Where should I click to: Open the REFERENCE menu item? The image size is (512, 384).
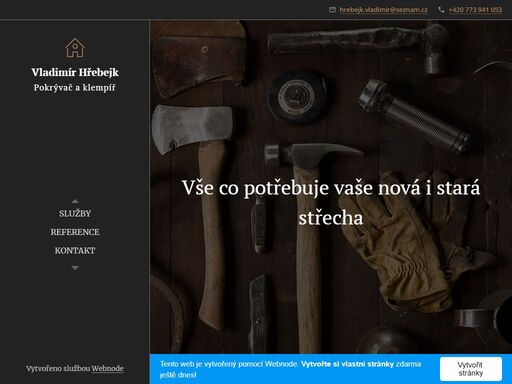[x=75, y=232]
